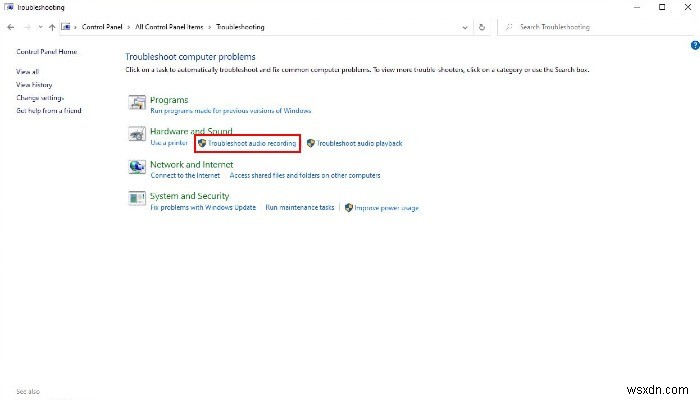This screenshot has height=400, width=700.
Task: Go back with the back arrow
Action: click(11, 27)
